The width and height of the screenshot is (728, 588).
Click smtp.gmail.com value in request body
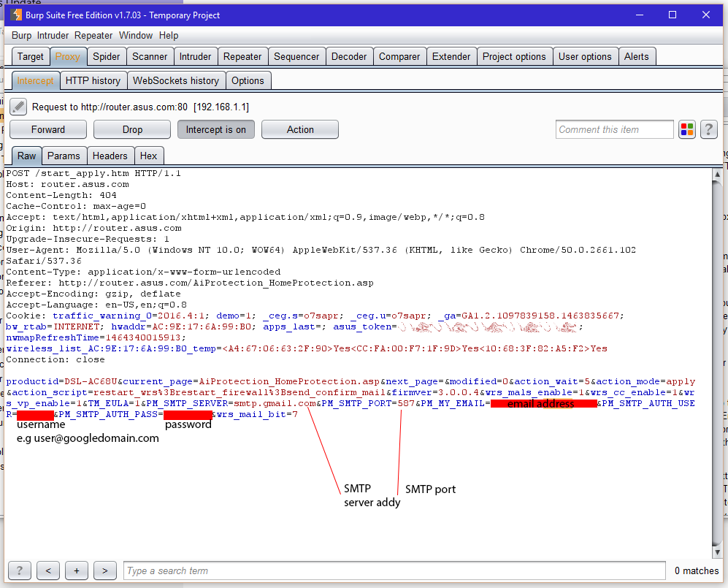(275, 403)
